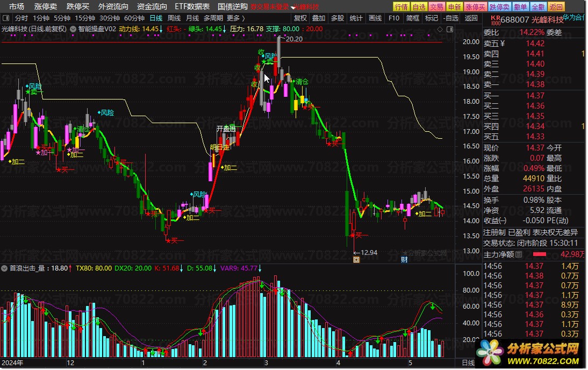
Task: Click the 财 financial marker icon
Action: (404, 260)
